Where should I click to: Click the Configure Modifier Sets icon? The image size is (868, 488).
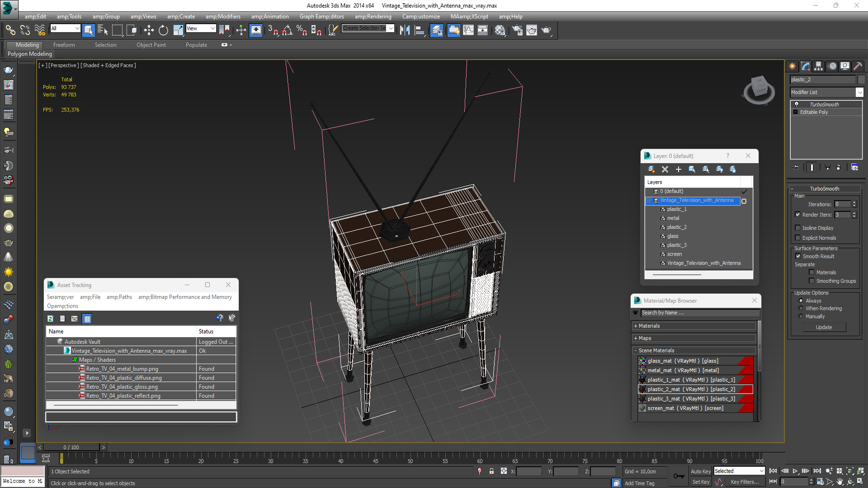(x=854, y=167)
